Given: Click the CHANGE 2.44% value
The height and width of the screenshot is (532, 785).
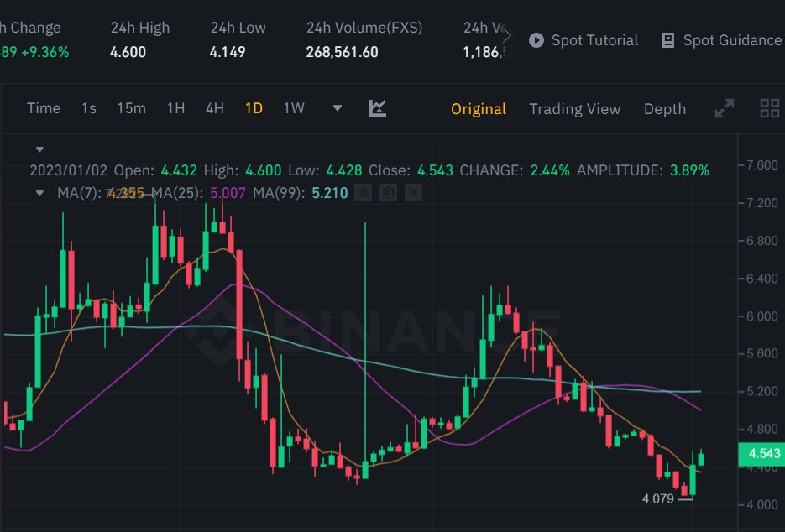Looking at the screenshot, I should point(550,170).
